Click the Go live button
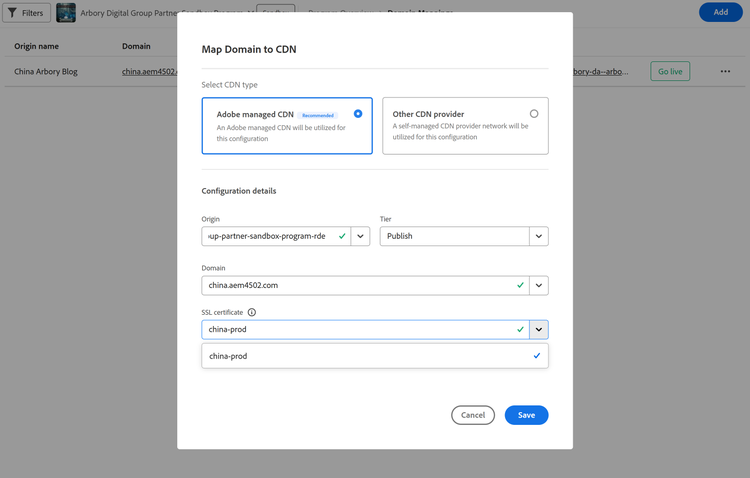 tap(669, 71)
